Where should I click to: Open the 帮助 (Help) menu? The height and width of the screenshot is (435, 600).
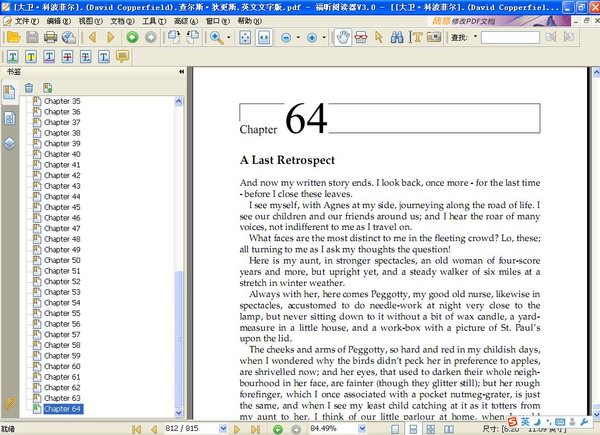(x=249, y=21)
